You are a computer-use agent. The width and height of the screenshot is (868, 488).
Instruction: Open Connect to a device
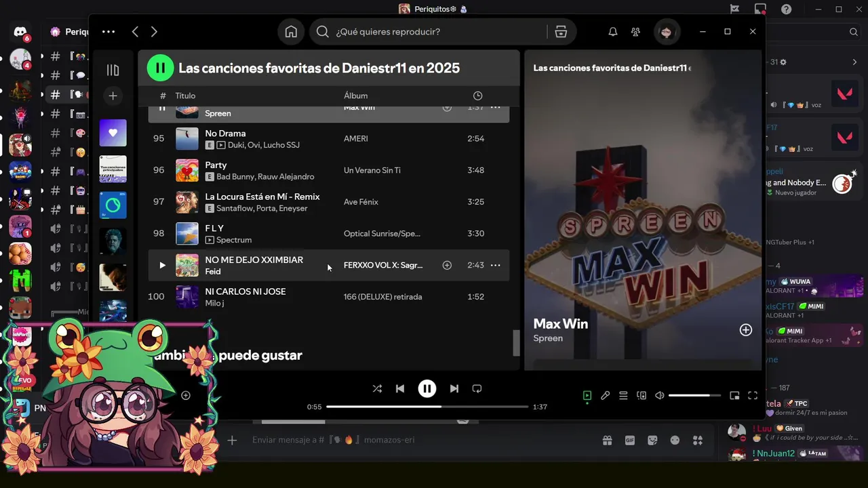pyautogui.click(x=642, y=395)
